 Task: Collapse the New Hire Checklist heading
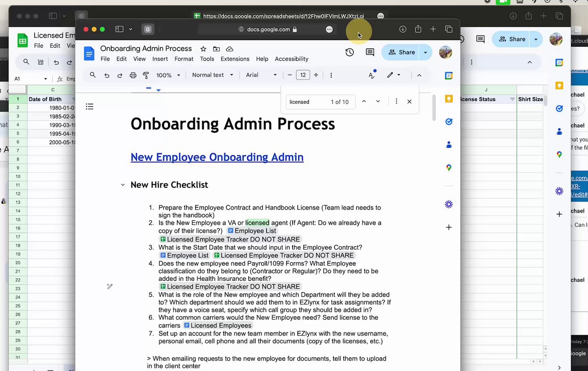(x=123, y=185)
